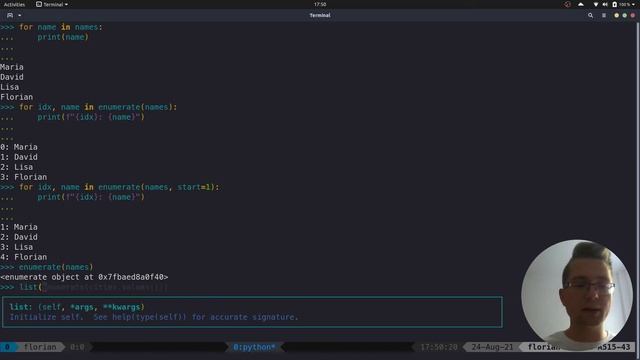Screen dimensions: 640x360
Task: Click the '4: Florian' output line
Action: pos(24,257)
